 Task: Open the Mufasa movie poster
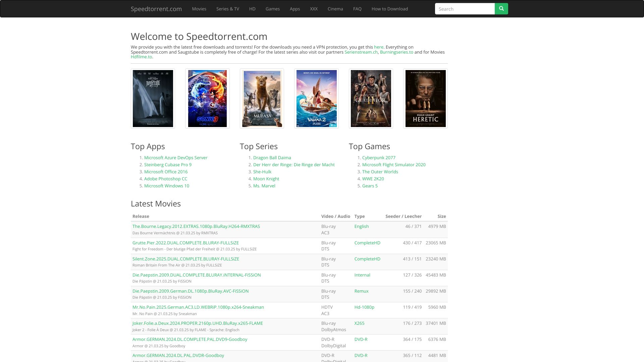tap(262, 99)
